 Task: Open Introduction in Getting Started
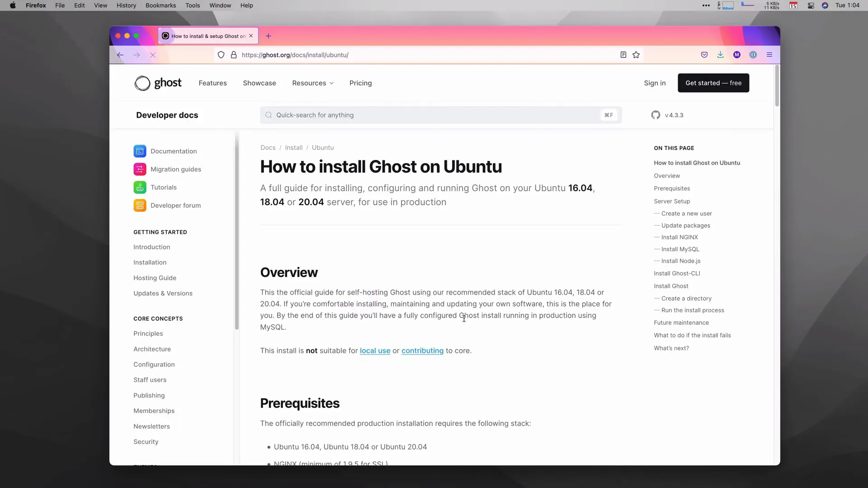tap(152, 247)
